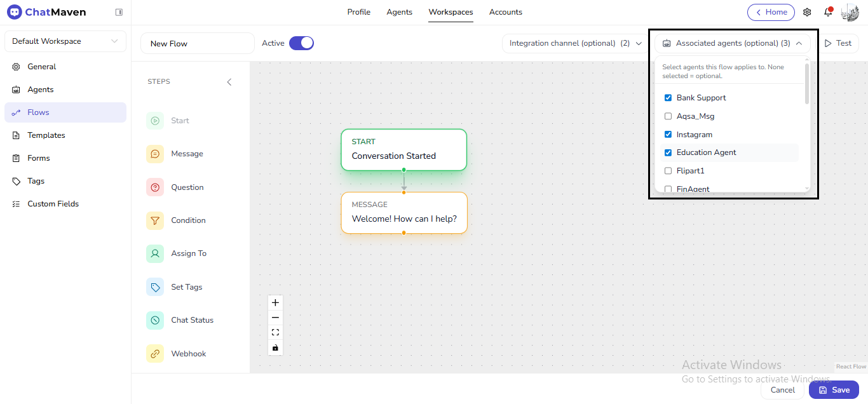Turn off the Active flow toggle
This screenshot has width=868, height=404.
click(301, 43)
